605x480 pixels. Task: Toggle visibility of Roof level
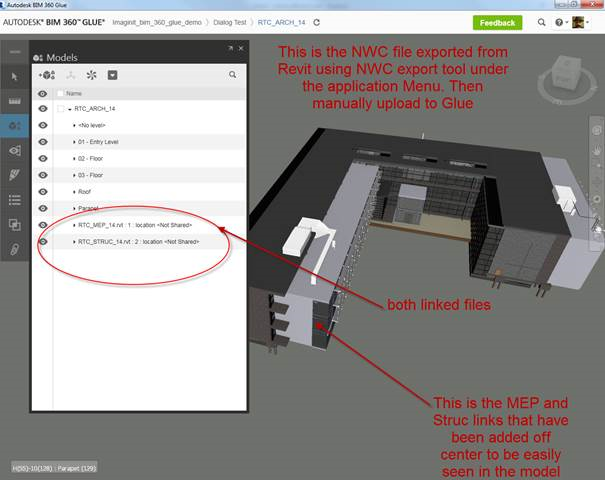(42, 191)
